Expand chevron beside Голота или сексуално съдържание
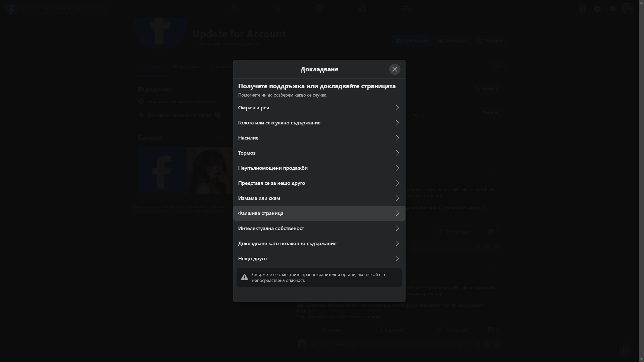This screenshot has height=362, width=644. coord(397,123)
